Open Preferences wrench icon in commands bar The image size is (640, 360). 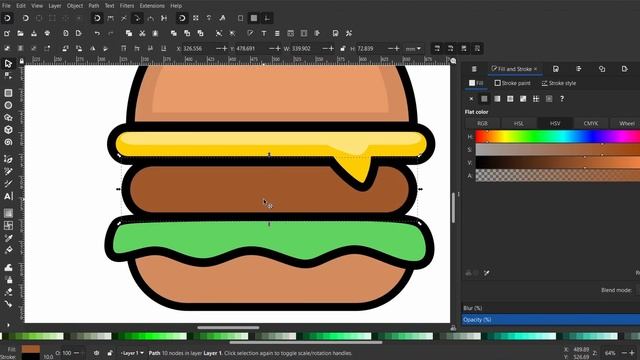tap(349, 33)
